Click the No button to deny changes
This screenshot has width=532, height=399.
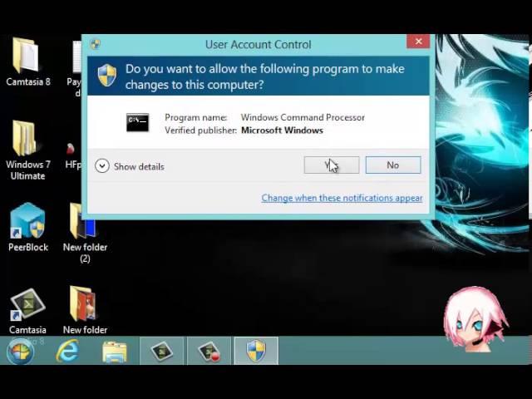point(392,165)
